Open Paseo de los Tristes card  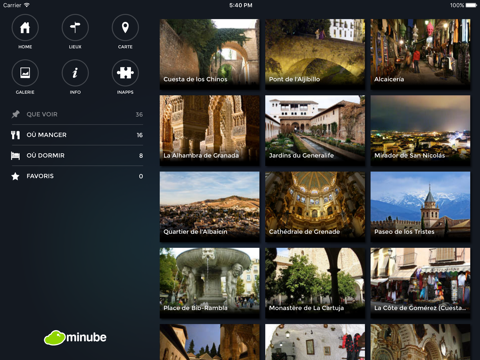tap(420, 207)
